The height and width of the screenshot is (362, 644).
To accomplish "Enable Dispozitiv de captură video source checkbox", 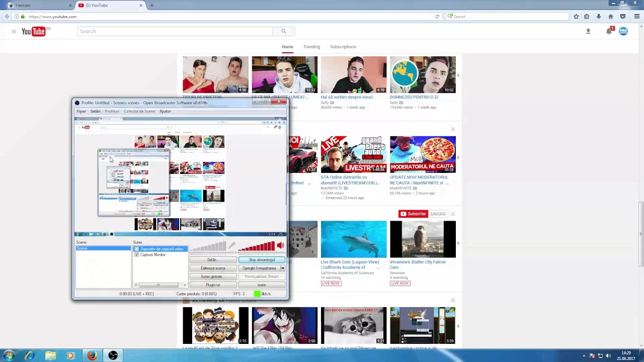I will click(x=136, y=249).
